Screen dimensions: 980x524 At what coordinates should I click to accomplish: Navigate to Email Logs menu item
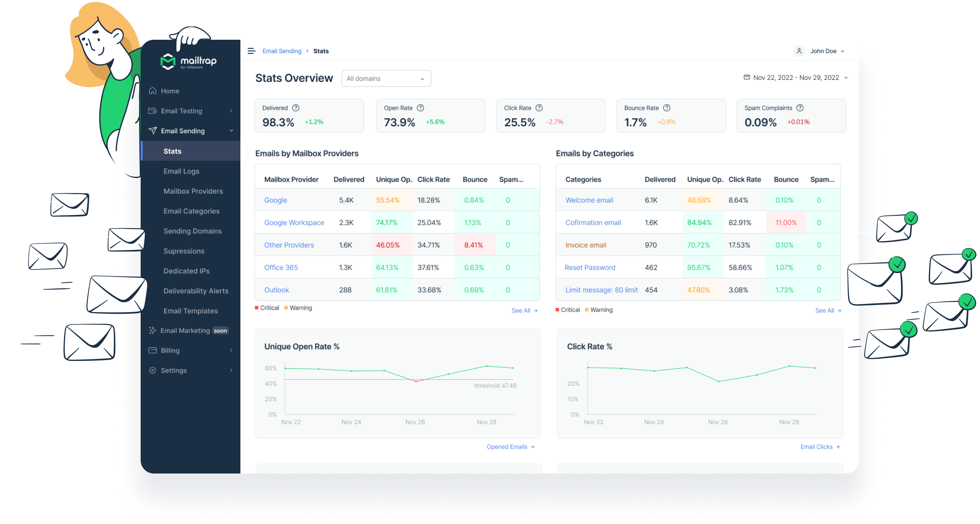tap(180, 171)
